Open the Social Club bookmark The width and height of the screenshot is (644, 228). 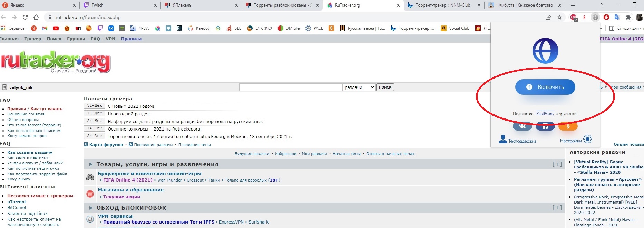(455, 28)
